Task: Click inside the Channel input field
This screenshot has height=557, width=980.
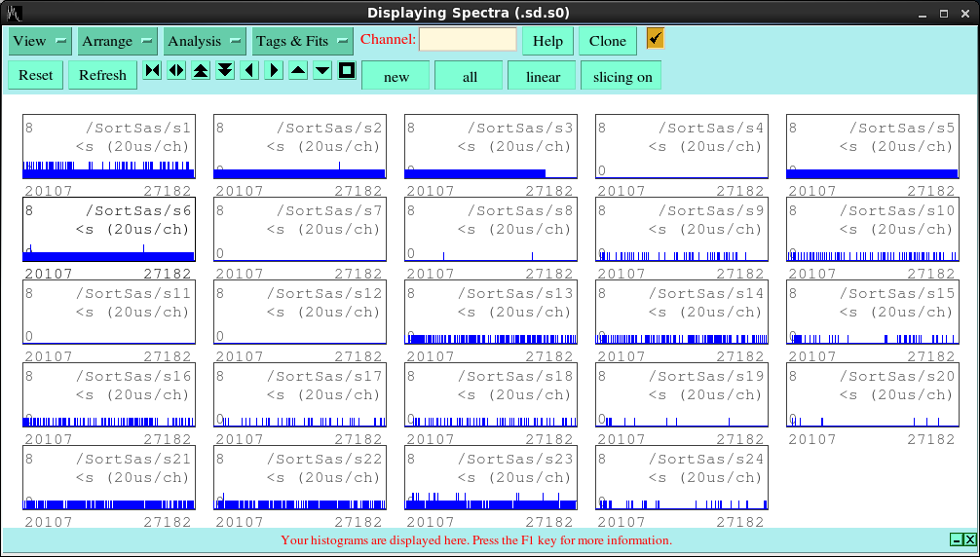Action: [x=468, y=40]
